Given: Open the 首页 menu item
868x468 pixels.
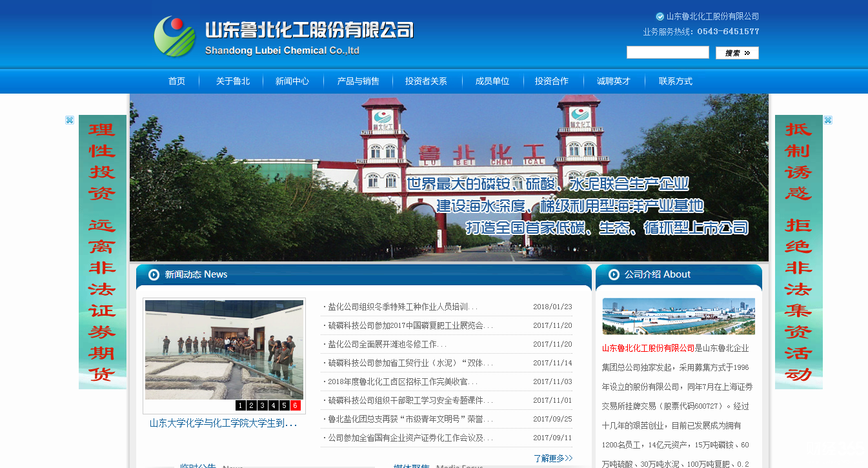Looking at the screenshot, I should click(177, 81).
